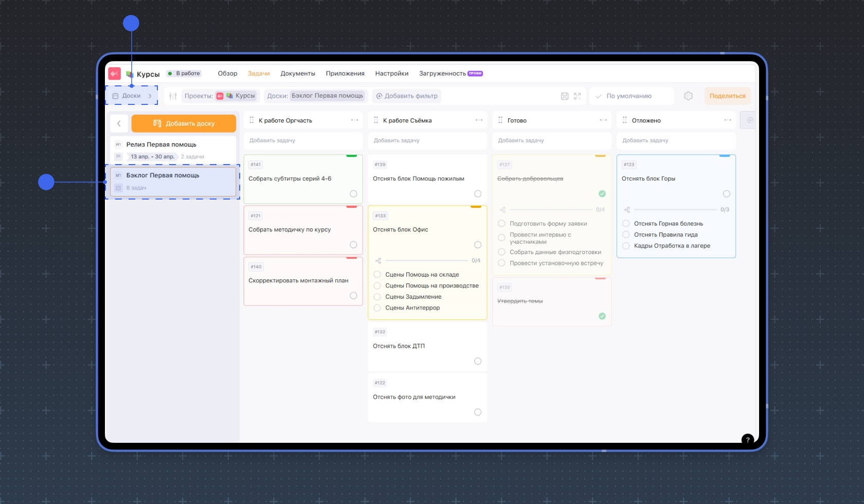Mark task Собрать субтитры серий 4-6 complete
This screenshot has height=504, width=864.
click(353, 194)
